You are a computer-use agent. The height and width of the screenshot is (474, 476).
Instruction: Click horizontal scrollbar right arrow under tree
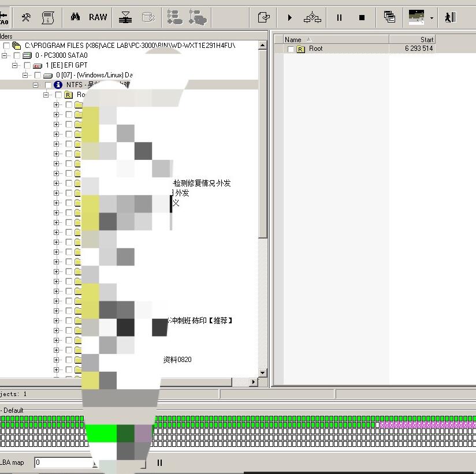tap(254, 382)
